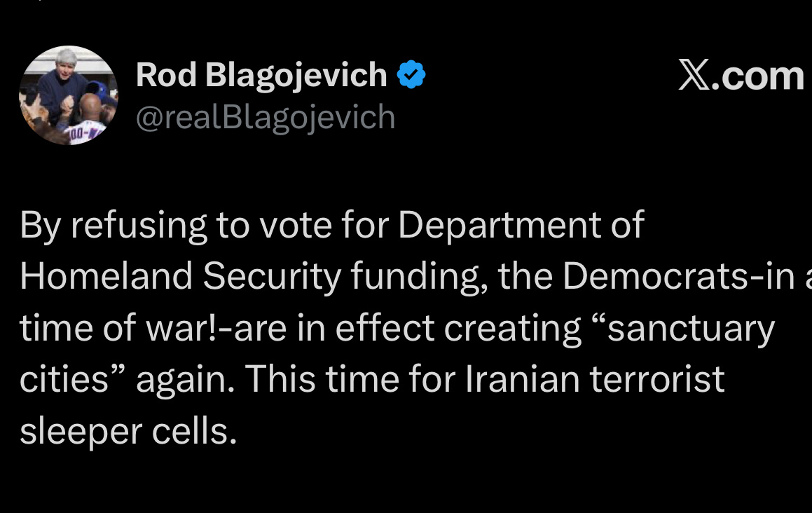812x513 pixels.
Task: Click the blue verified checkmark badge
Action: (411, 75)
